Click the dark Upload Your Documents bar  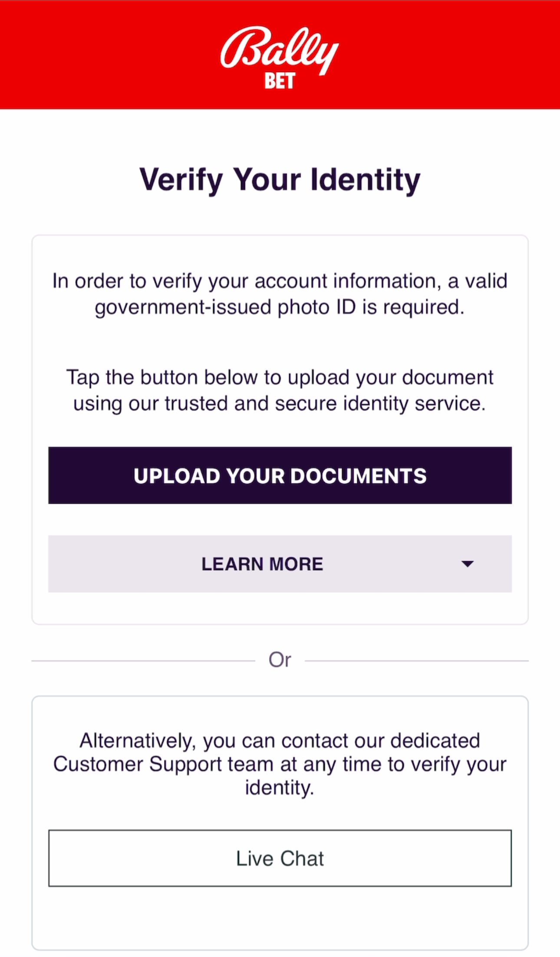tap(280, 475)
